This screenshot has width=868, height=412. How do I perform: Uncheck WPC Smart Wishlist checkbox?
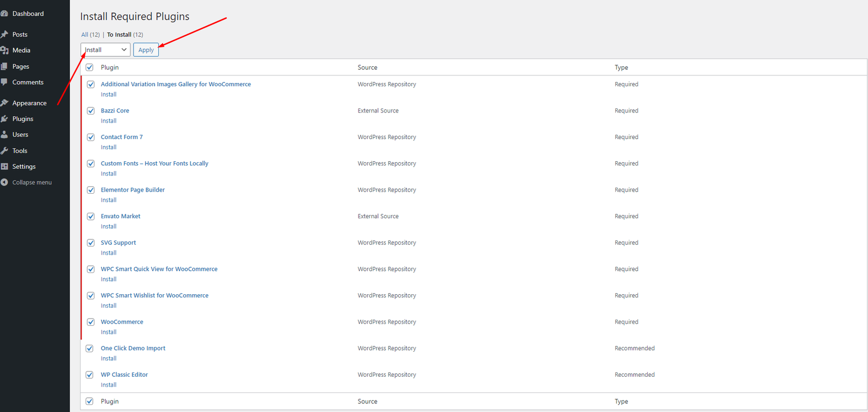[x=91, y=295]
